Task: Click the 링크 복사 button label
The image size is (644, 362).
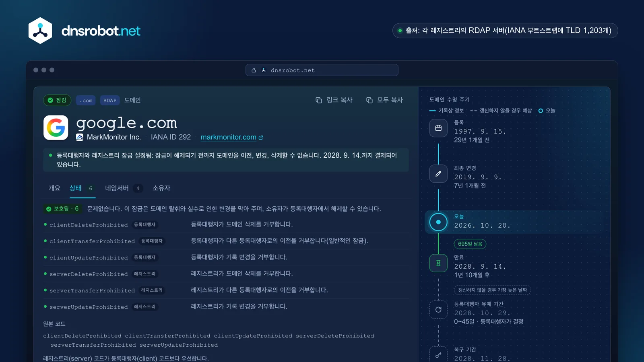Action: click(339, 100)
